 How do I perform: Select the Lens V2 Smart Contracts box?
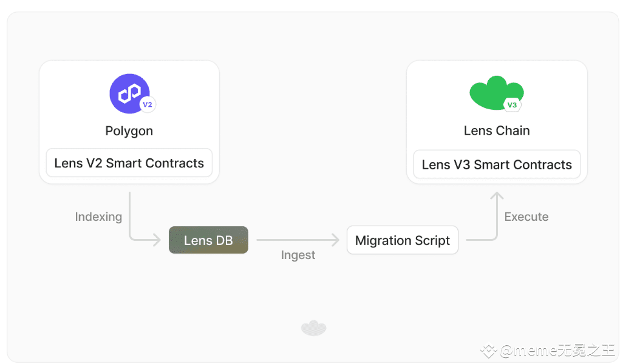[x=129, y=163]
